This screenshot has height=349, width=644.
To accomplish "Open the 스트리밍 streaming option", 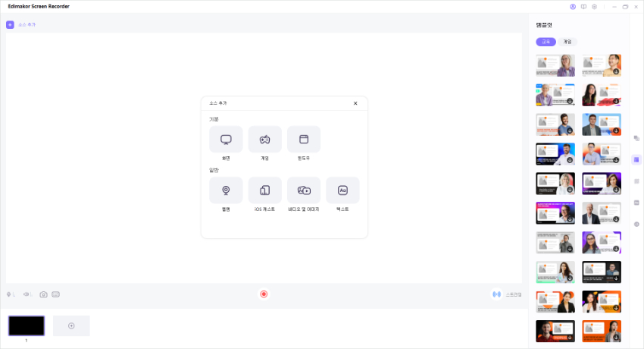I will point(508,294).
